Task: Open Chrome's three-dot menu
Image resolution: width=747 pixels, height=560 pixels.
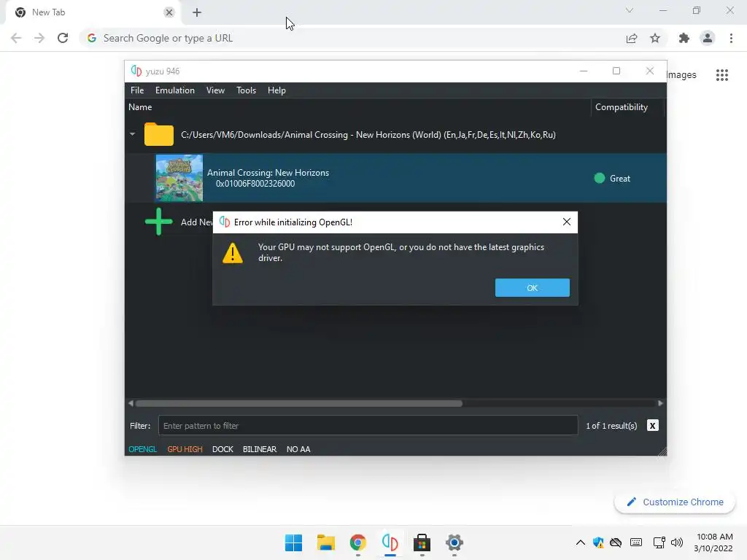Action: click(731, 38)
